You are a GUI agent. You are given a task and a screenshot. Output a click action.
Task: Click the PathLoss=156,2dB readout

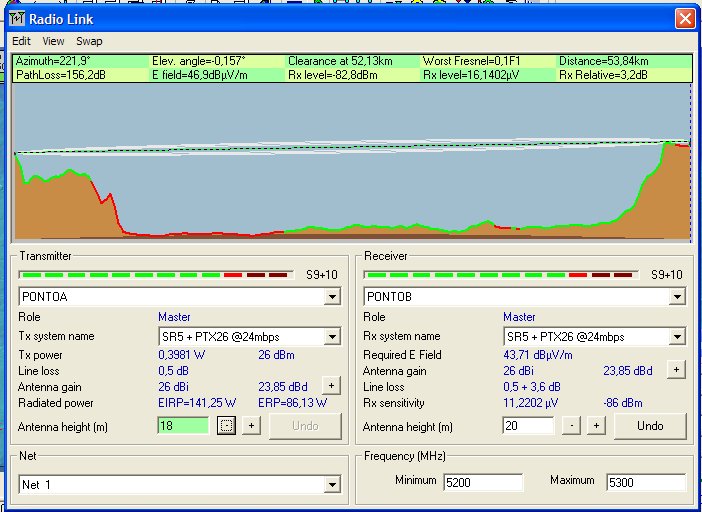[61, 75]
